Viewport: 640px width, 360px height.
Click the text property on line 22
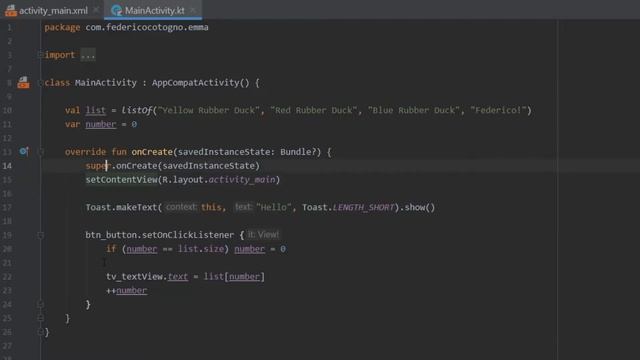coord(178,277)
